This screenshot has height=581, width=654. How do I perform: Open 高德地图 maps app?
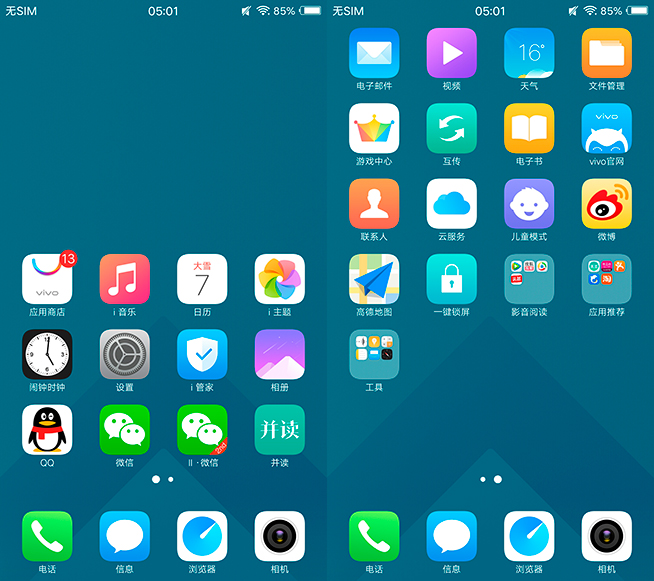click(x=374, y=279)
